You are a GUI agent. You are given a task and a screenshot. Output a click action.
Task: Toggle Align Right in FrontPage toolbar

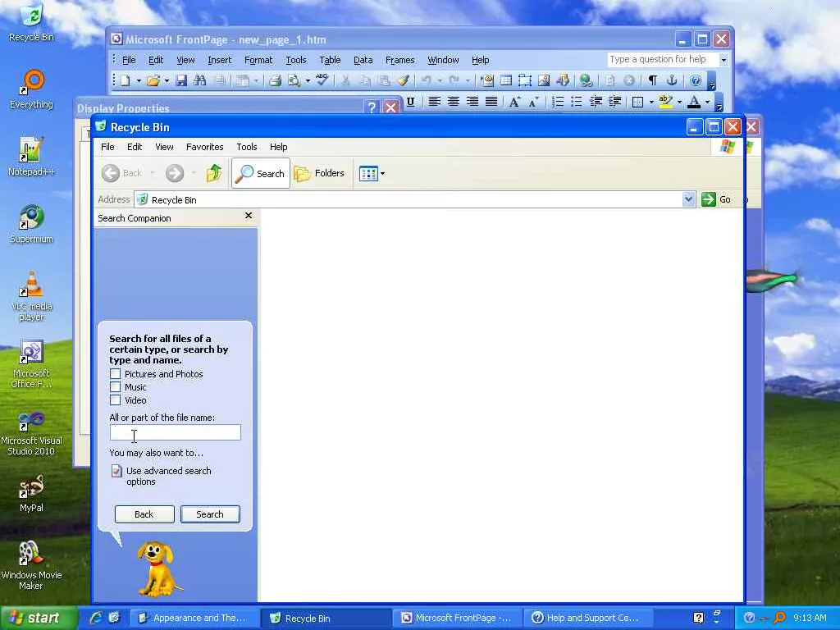point(472,102)
